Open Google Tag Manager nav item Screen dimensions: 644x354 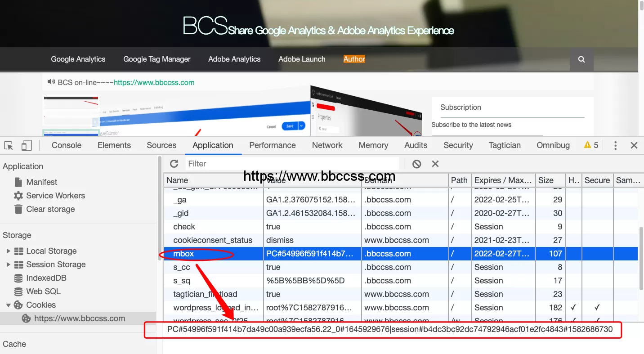pyautogui.click(x=157, y=59)
